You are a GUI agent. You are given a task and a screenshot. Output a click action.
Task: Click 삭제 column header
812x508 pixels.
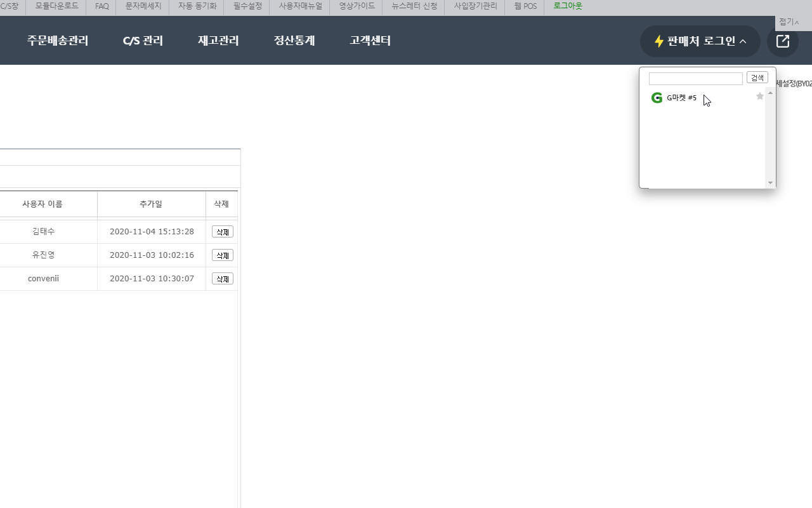(221, 204)
